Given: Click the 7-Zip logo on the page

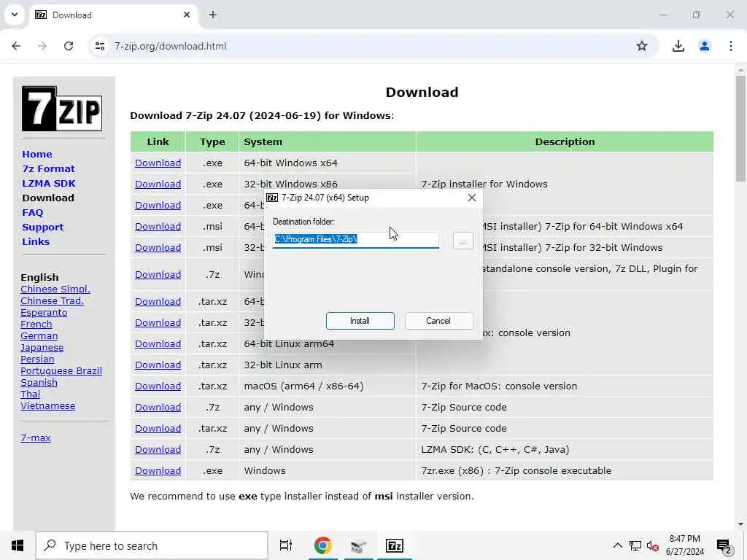Looking at the screenshot, I should tap(62, 108).
